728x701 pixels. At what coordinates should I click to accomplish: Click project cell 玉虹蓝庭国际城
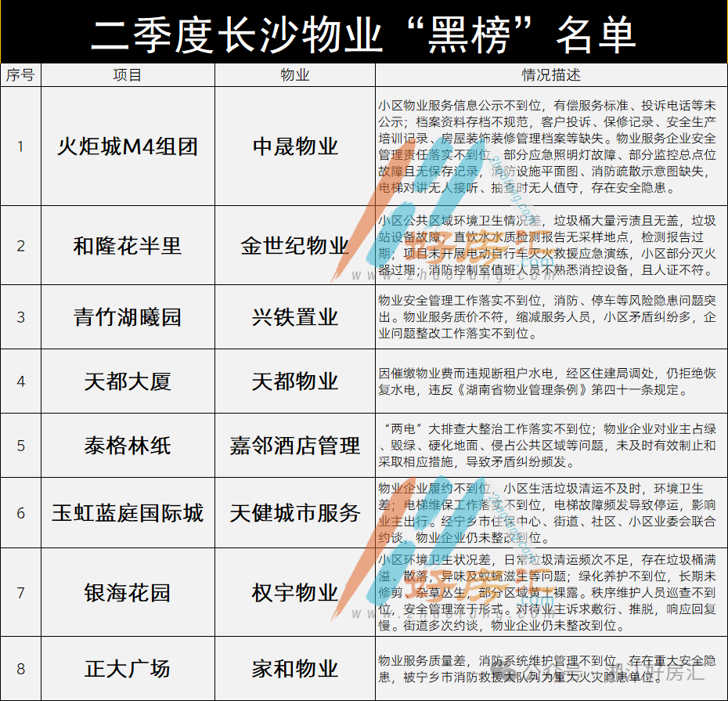click(128, 513)
